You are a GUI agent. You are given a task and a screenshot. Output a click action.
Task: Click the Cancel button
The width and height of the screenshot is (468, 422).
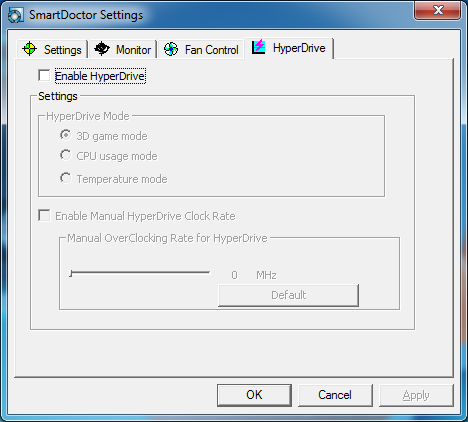(335, 395)
